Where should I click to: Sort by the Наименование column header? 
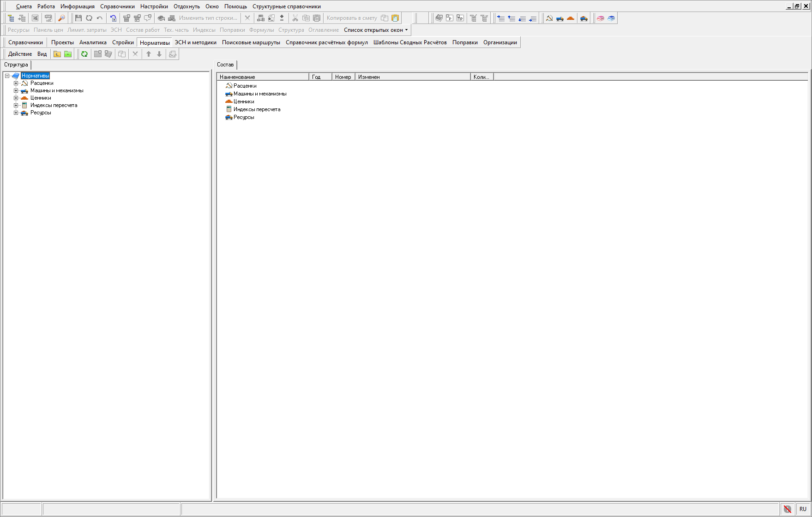(262, 77)
